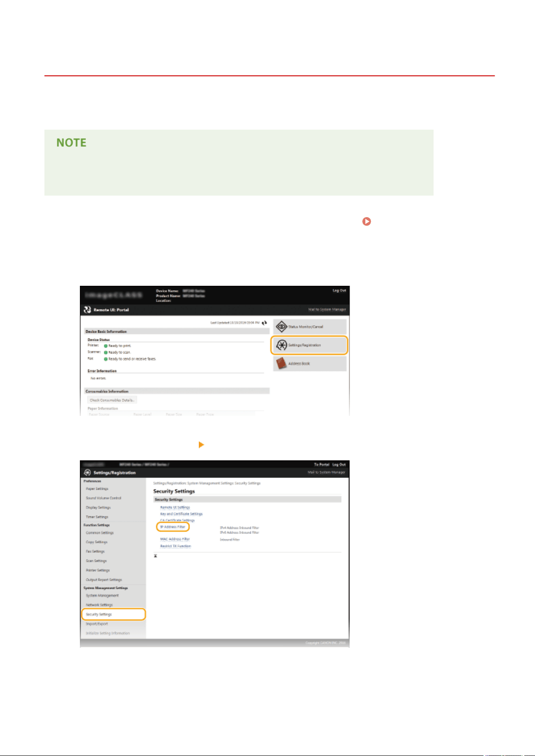Click the 'Inbound Filter' text beside MAC Address Filter
The height and width of the screenshot is (756, 535).
230,539
